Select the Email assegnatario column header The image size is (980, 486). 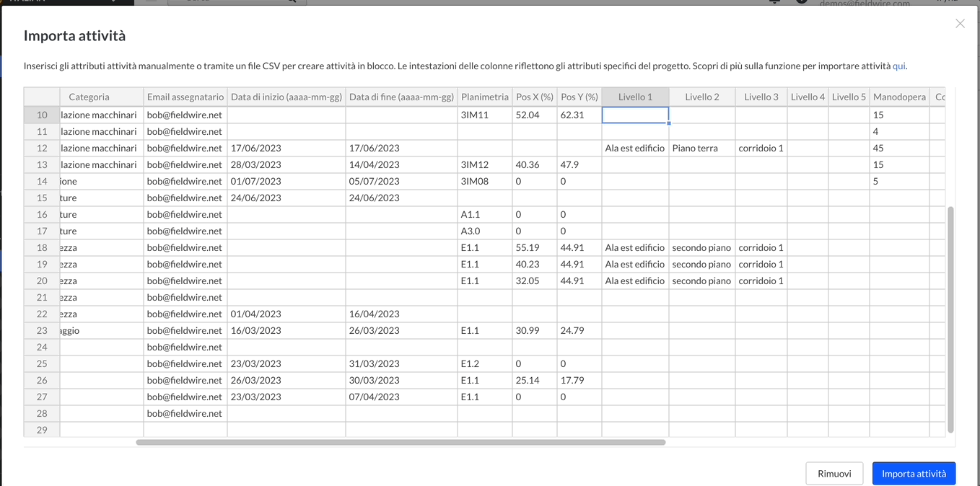point(185,97)
